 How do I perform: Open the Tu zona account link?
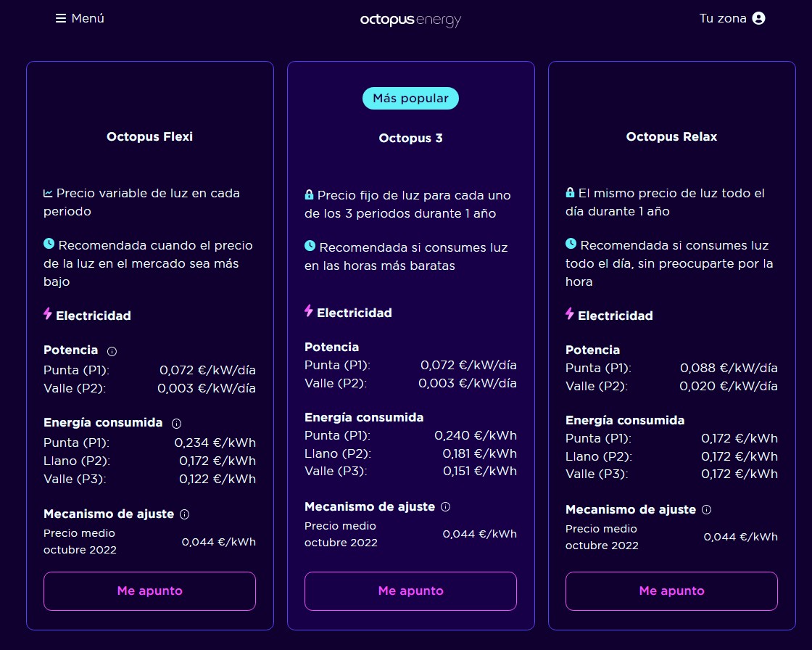click(x=732, y=18)
